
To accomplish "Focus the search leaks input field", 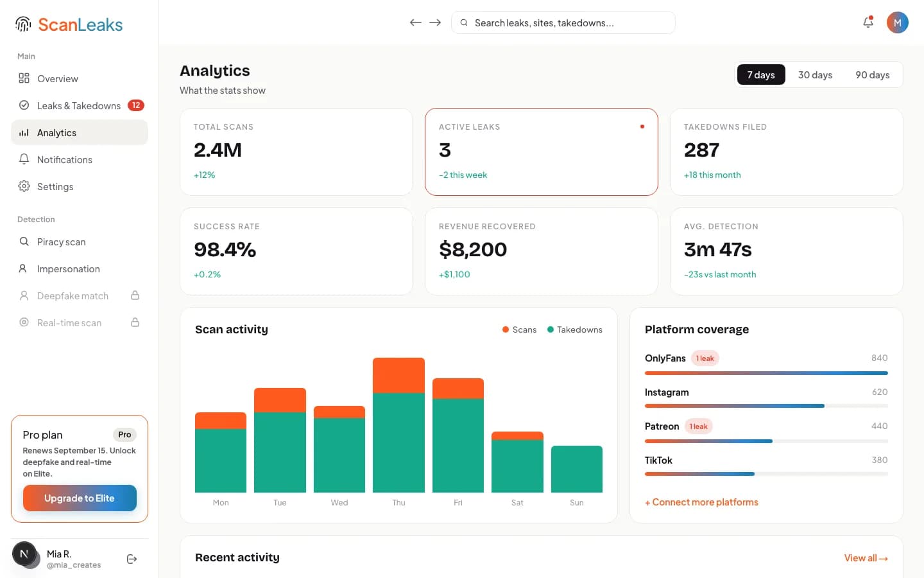I will click(563, 22).
